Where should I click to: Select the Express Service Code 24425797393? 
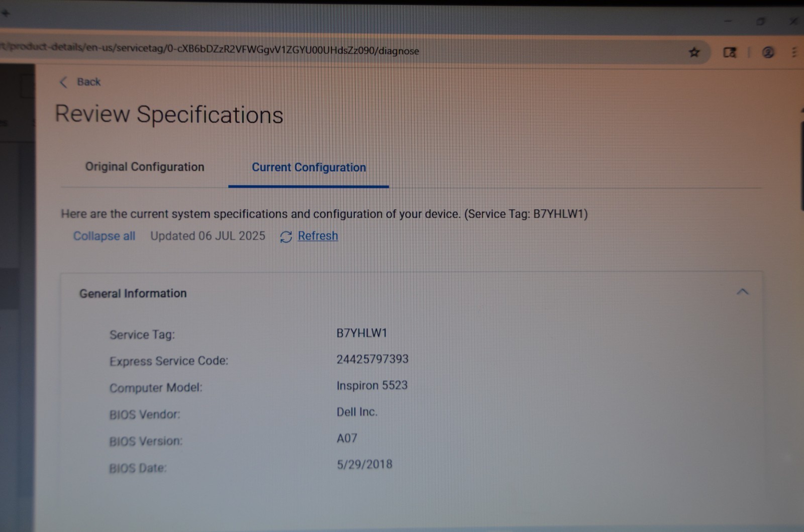pos(372,359)
